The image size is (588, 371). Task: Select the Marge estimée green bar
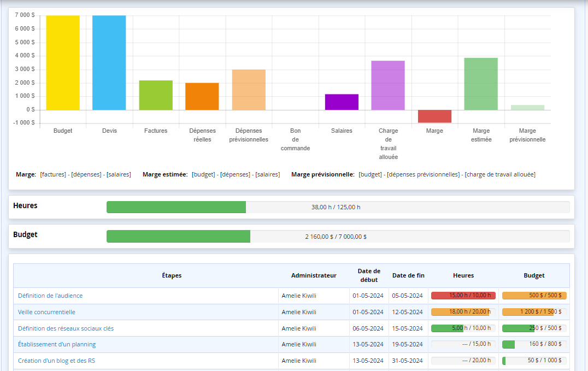coord(481,84)
